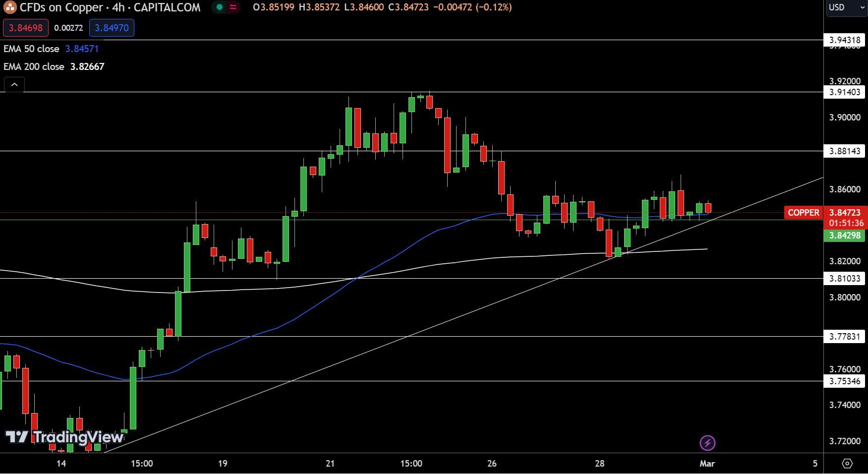Screen dimensions: 868x475
Task: Click the pink approximate-sign data icon
Action: pyautogui.click(x=233, y=7)
